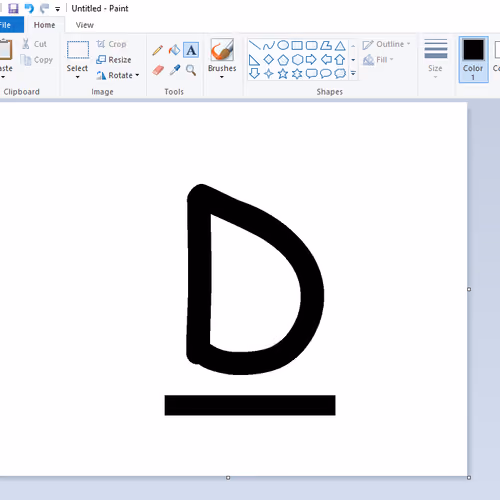Choose the Right triangle shape
Viewport: 500px width, 500px height.
tap(254, 60)
